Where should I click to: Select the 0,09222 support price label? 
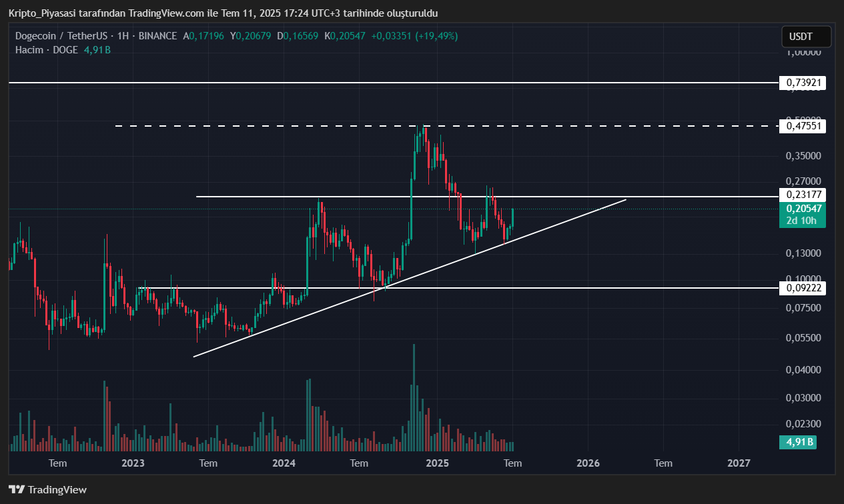click(803, 288)
